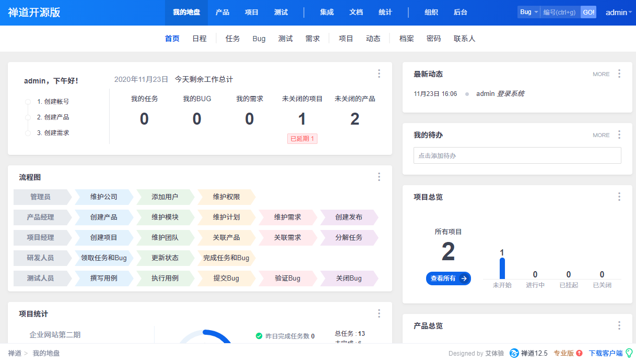Click the 已延期 1 red label

click(302, 138)
